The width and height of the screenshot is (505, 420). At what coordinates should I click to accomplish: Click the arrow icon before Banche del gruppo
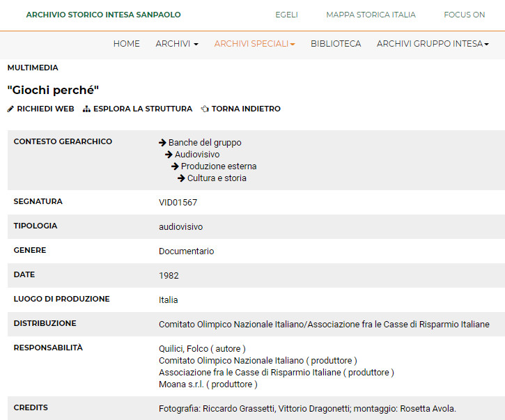point(162,142)
